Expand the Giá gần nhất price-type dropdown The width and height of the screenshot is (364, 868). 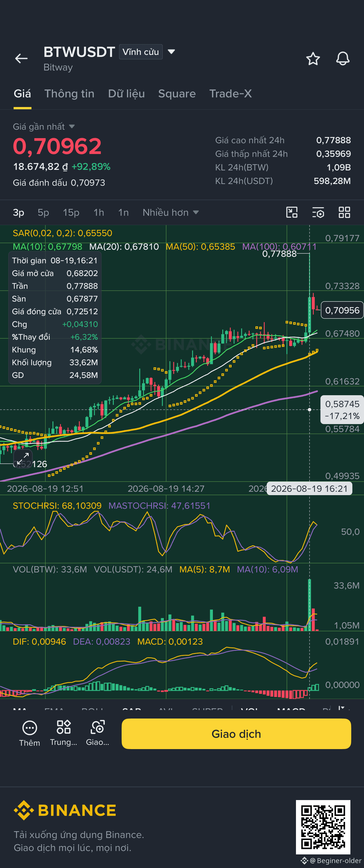tap(44, 126)
